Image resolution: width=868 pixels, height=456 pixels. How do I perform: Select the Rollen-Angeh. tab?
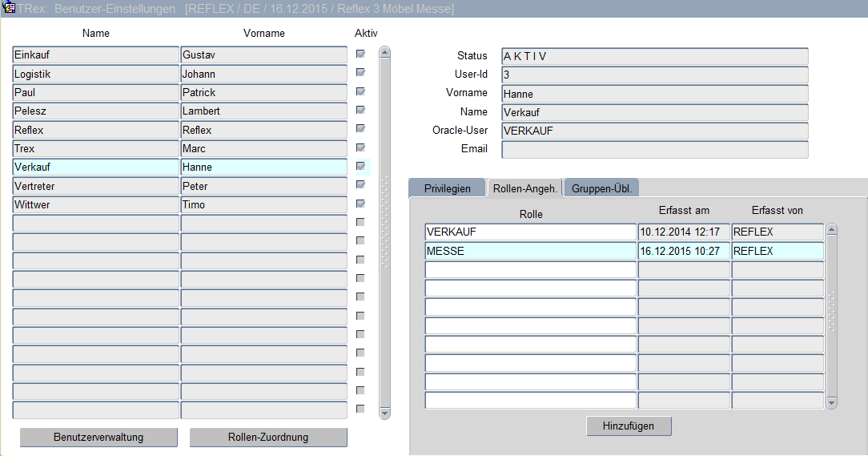click(524, 188)
